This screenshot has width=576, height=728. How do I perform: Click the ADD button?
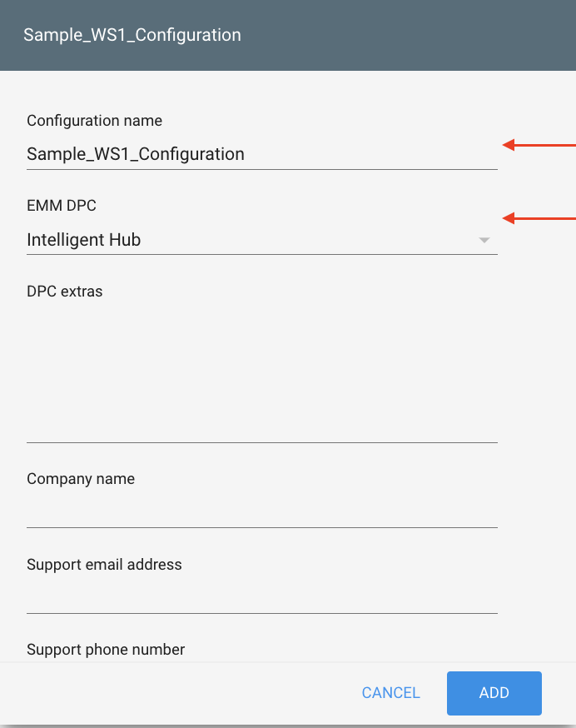coord(494,692)
